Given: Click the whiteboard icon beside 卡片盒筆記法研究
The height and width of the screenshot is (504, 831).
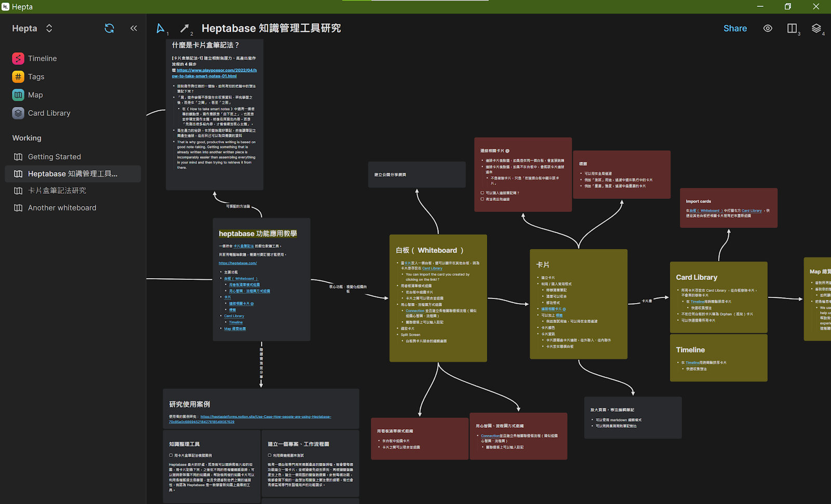Looking at the screenshot, I should coord(18,190).
